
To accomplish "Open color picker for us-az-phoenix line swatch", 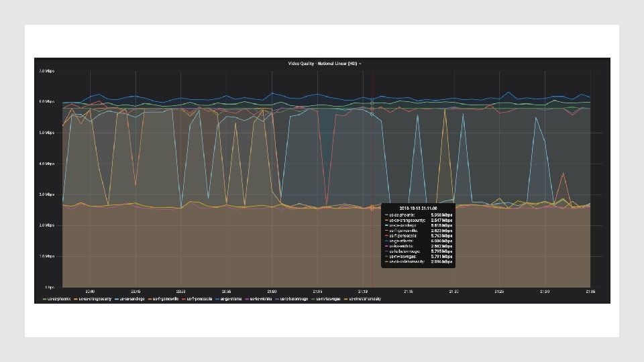I will pyautogui.click(x=45, y=299).
